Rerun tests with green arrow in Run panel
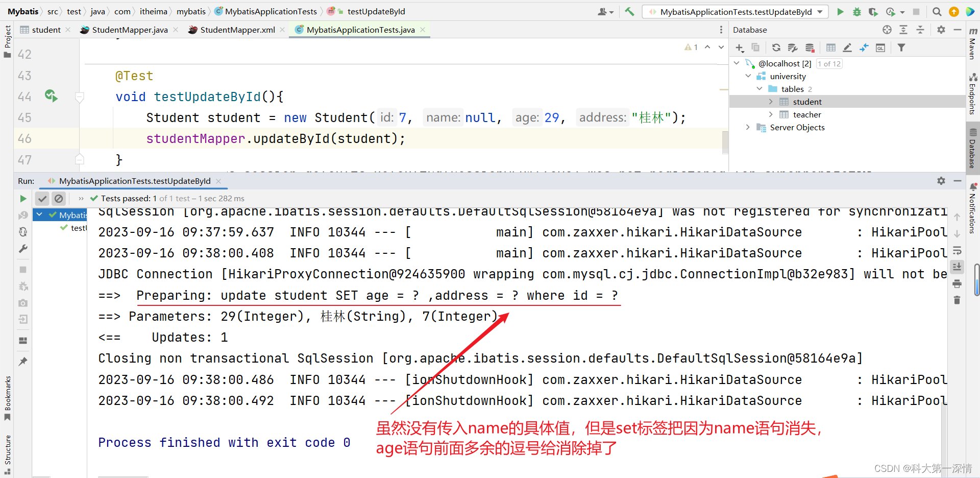 pos(23,199)
